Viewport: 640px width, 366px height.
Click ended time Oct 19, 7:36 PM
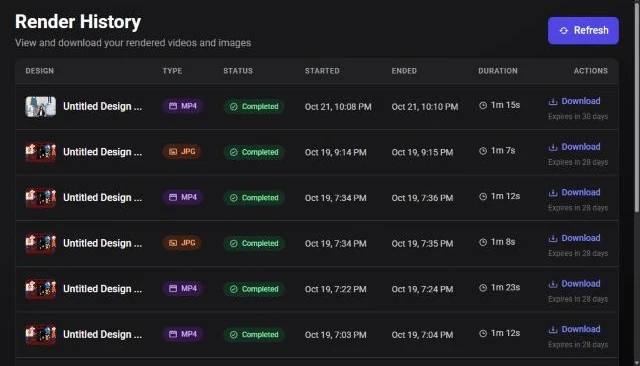[422, 198]
